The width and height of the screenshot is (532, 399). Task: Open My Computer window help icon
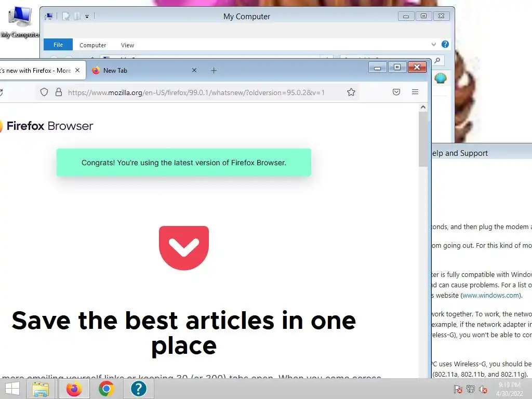click(x=445, y=44)
